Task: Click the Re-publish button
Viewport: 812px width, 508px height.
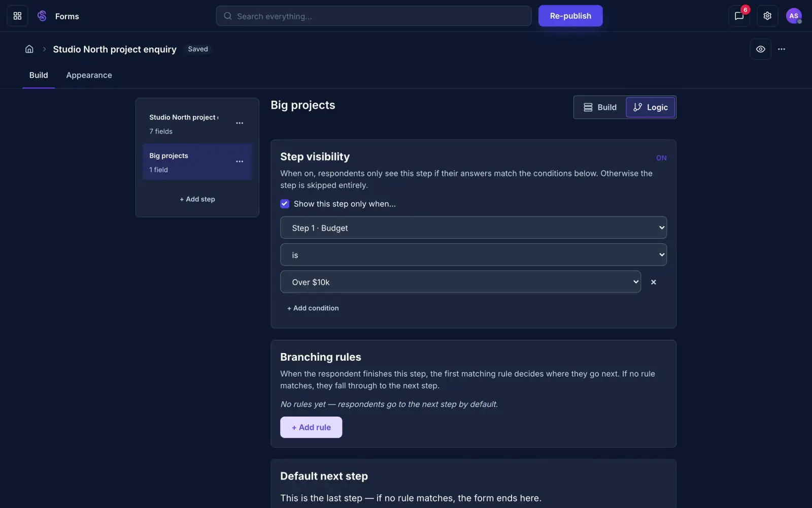Action: click(570, 16)
